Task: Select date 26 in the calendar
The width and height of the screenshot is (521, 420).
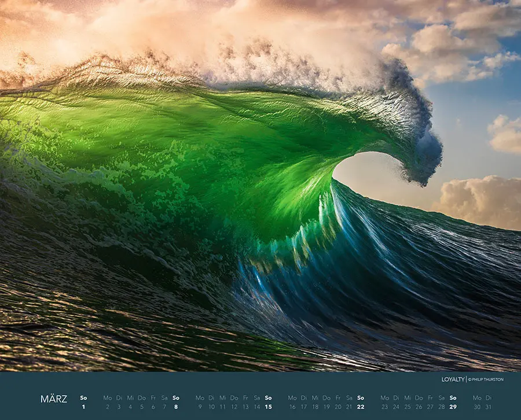Action: 419,407
